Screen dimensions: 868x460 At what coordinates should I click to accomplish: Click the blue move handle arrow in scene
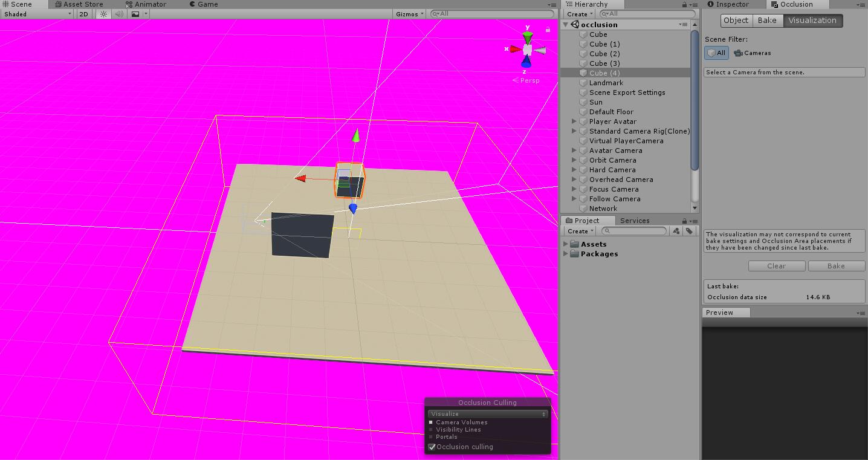(353, 209)
